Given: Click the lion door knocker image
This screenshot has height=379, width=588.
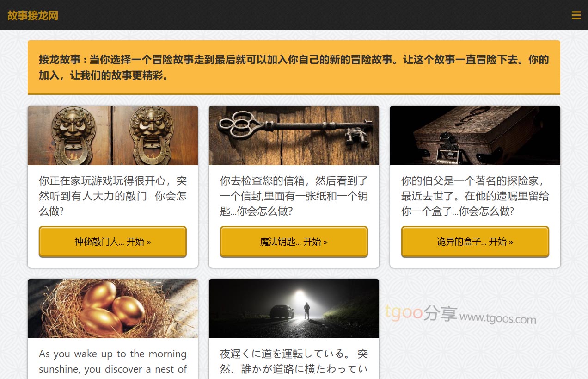Looking at the screenshot, I should pos(113,136).
